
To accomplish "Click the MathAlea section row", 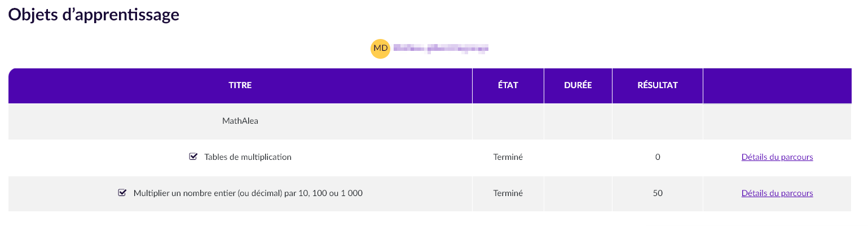I will pyautogui.click(x=430, y=121).
